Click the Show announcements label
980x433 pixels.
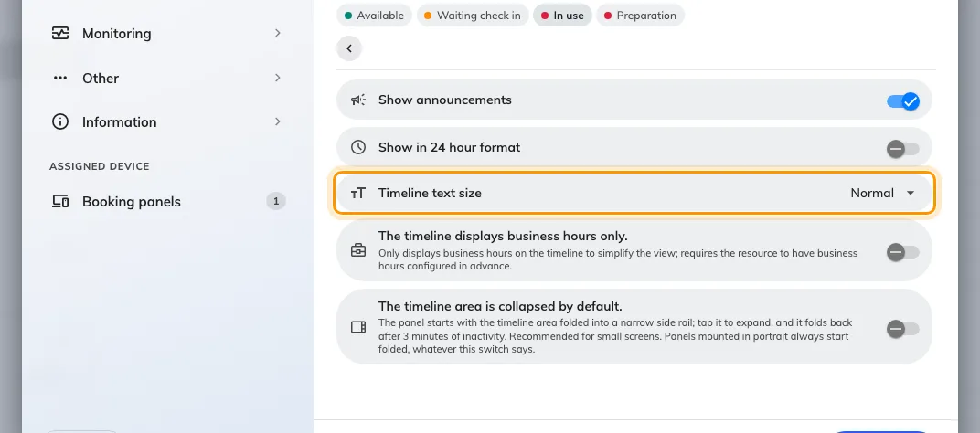point(445,100)
